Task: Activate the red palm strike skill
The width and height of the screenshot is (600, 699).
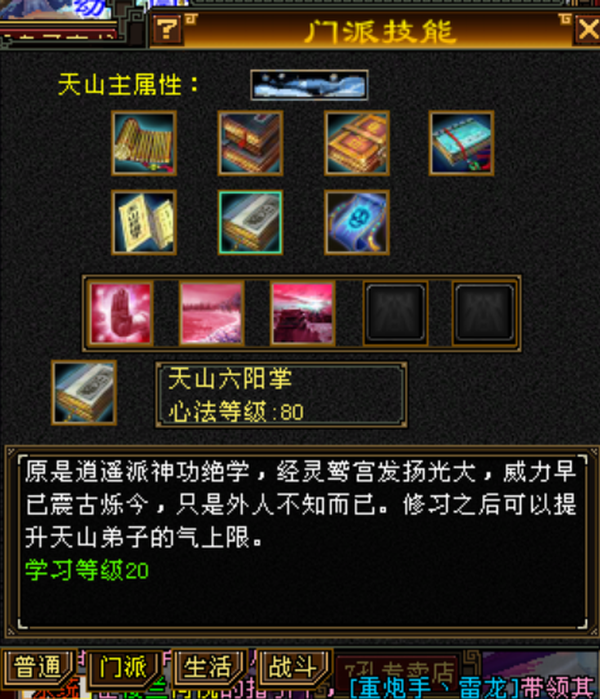Action: coord(120,313)
